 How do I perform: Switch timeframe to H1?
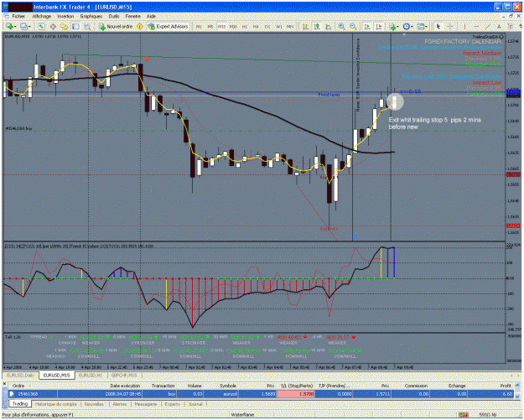245,27
